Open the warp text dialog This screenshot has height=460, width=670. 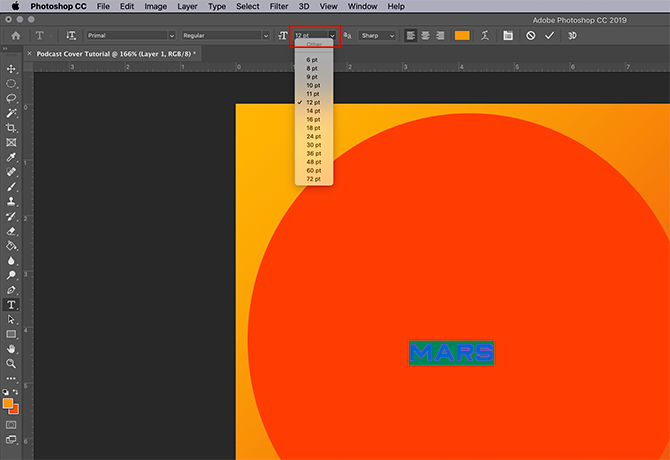click(485, 35)
